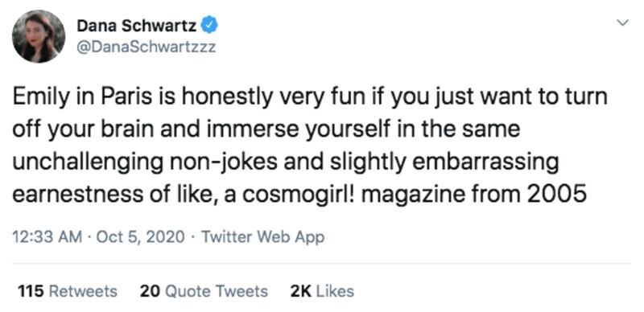Screen dimensions: 644x312
Task: Open Dana Schwartz's profile avatar photo
Action: click(39, 36)
